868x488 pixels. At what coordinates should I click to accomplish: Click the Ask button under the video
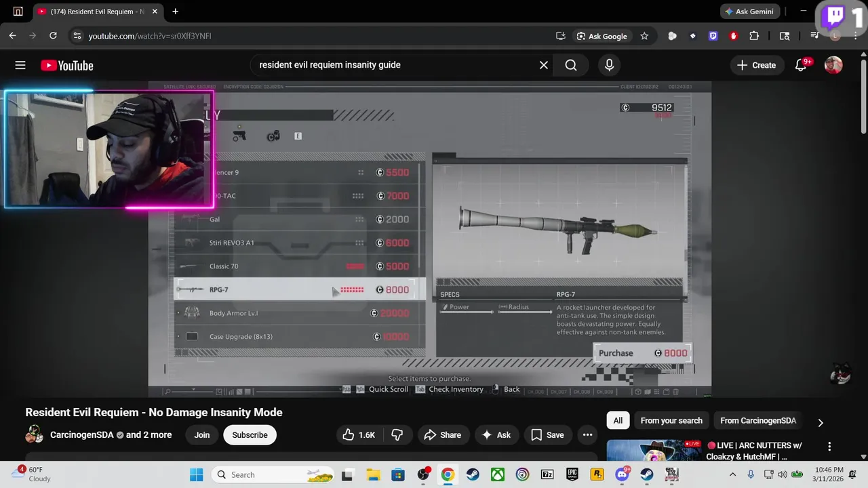(496, 435)
